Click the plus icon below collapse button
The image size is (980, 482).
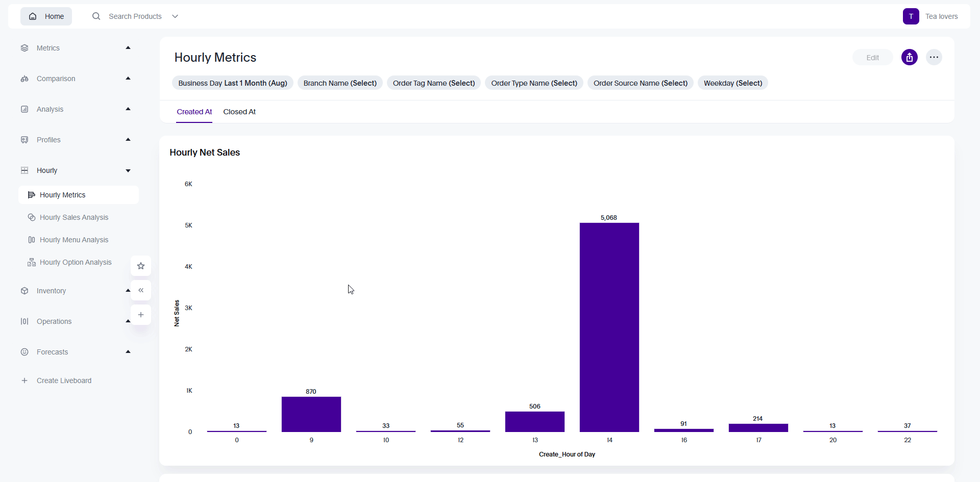click(141, 315)
